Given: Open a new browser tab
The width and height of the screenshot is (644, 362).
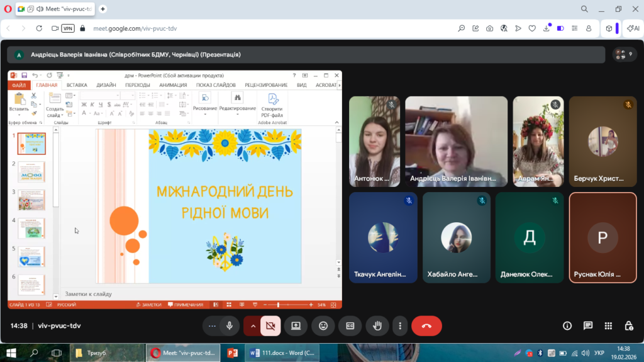Looking at the screenshot, I should coord(103,9).
